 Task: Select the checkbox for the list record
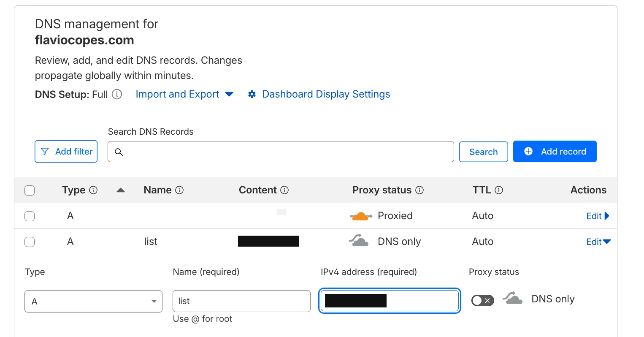pos(30,242)
